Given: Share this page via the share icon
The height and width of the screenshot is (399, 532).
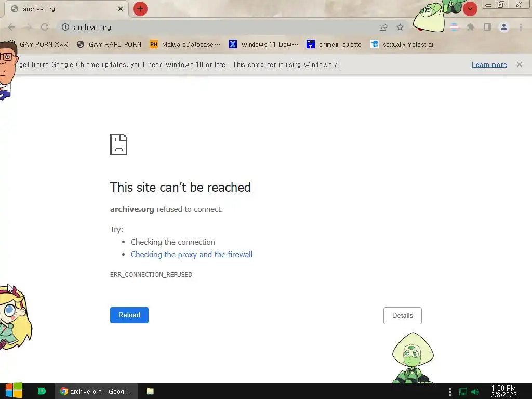Looking at the screenshot, I should pyautogui.click(x=383, y=27).
